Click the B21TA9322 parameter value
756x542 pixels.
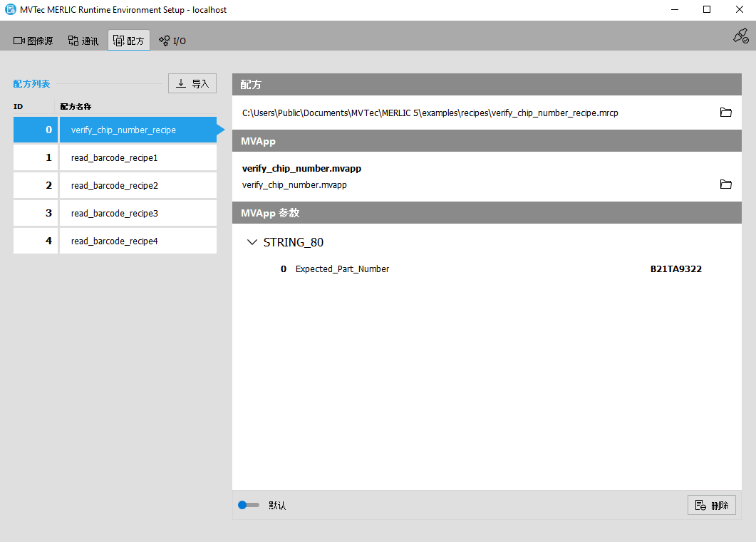675,269
